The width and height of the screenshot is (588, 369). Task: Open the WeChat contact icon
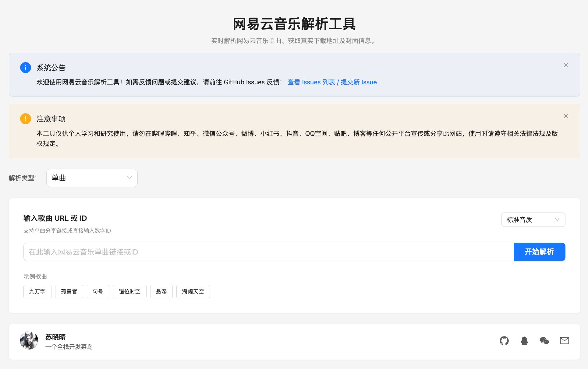tap(544, 341)
